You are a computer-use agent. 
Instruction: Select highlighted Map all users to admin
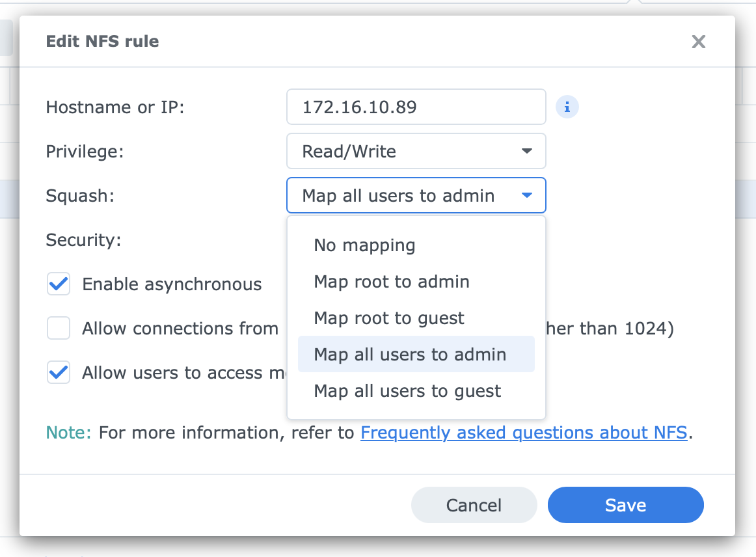click(410, 355)
